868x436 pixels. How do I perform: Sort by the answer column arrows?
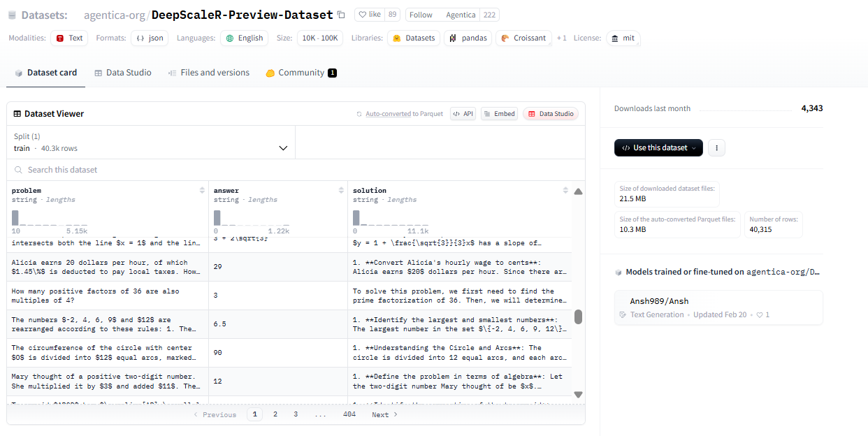(342, 190)
